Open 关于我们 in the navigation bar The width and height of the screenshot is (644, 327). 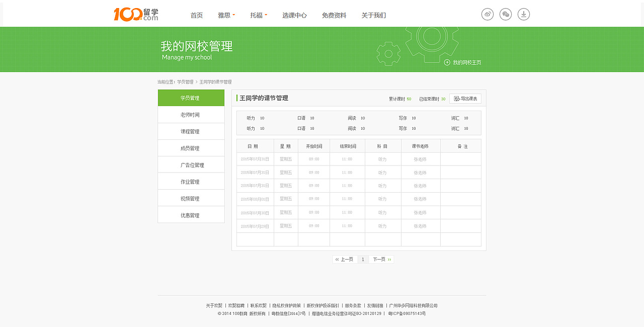pos(374,15)
